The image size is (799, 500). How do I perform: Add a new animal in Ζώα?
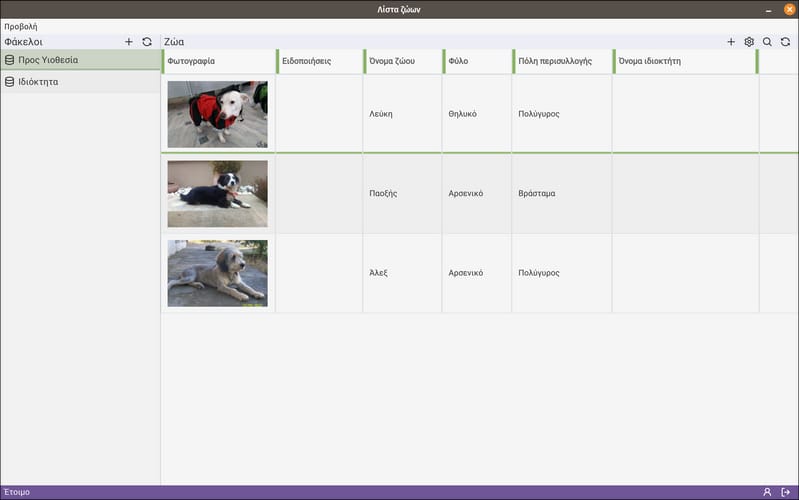coord(731,42)
